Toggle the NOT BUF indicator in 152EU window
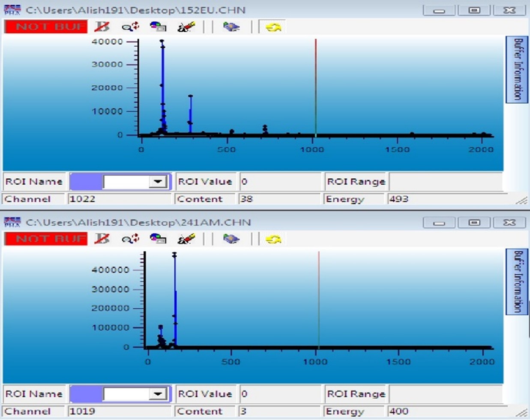This screenshot has width=530, height=420. point(46,27)
